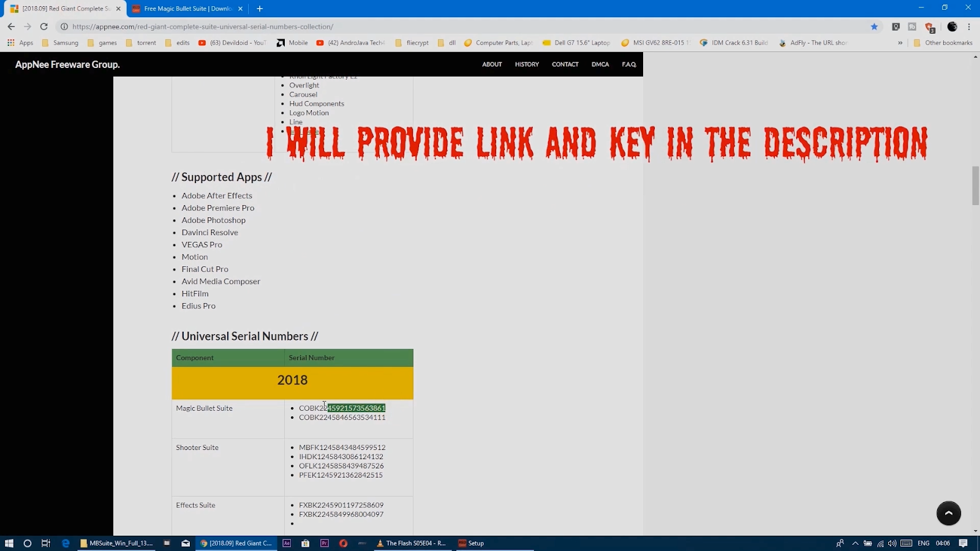
Task: Click the browser forward arrow
Action: coord(28,26)
